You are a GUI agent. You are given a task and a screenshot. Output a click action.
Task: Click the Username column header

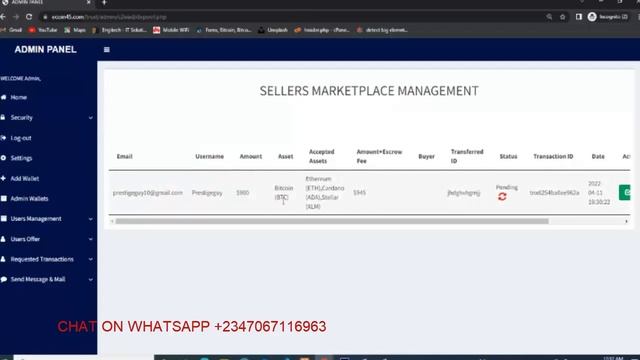209,156
